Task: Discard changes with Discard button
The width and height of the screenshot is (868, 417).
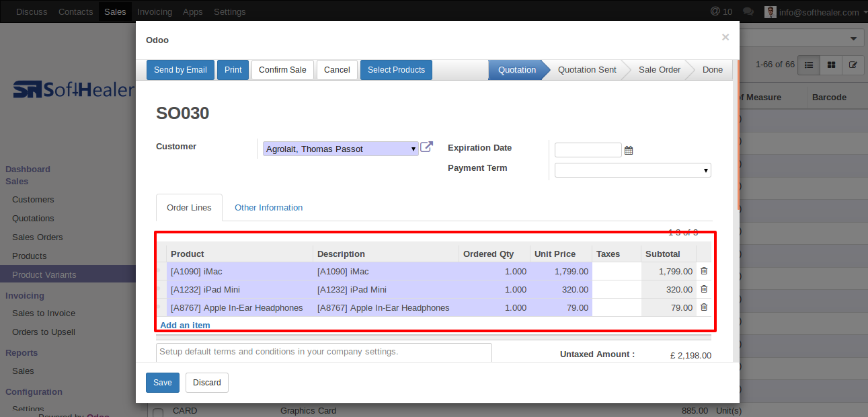Action: (207, 383)
